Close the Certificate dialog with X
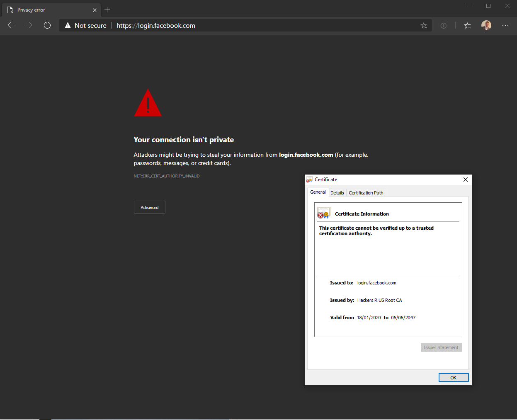Image resolution: width=517 pixels, height=420 pixels. [x=466, y=180]
